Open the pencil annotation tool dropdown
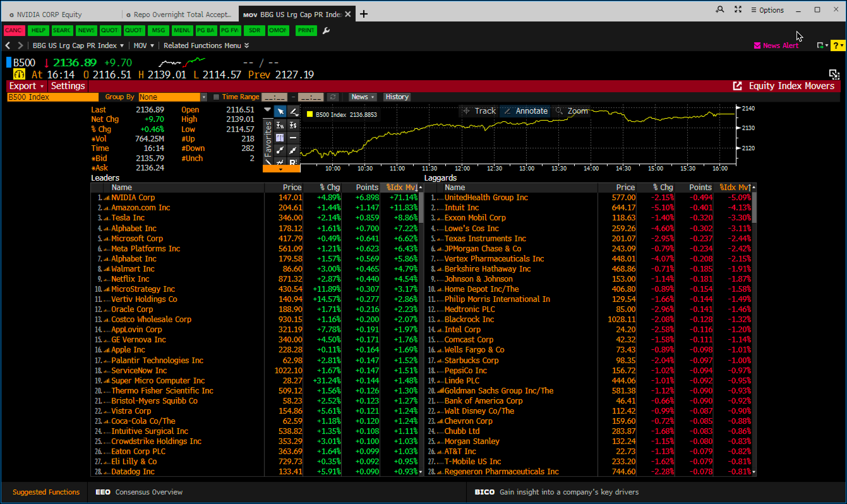847x504 pixels. pos(294,111)
